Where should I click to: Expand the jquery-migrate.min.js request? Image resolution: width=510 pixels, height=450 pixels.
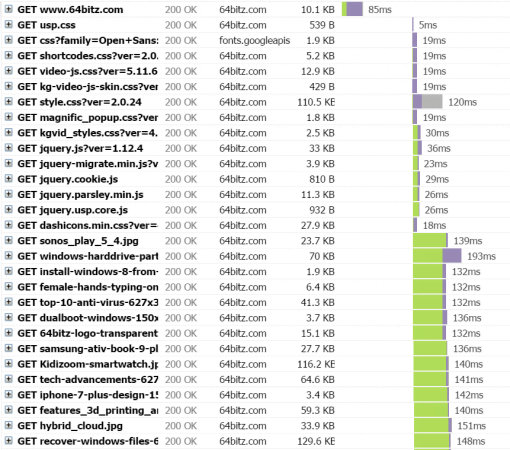point(9,163)
